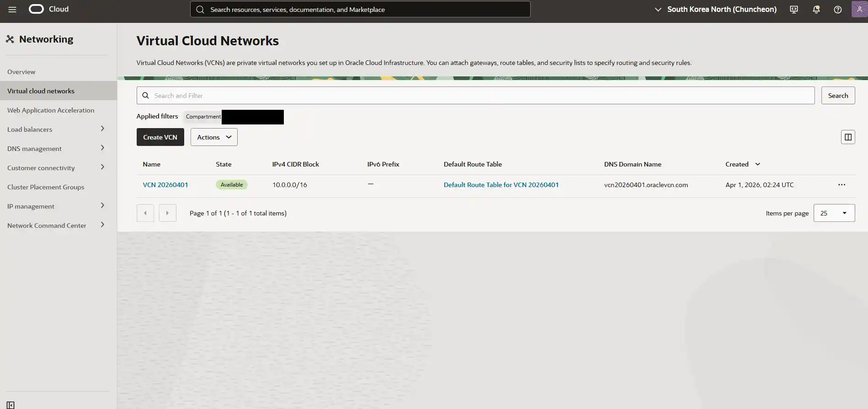Image resolution: width=868 pixels, height=409 pixels.
Task: Open the region selector South Korea North
Action: pyautogui.click(x=715, y=9)
